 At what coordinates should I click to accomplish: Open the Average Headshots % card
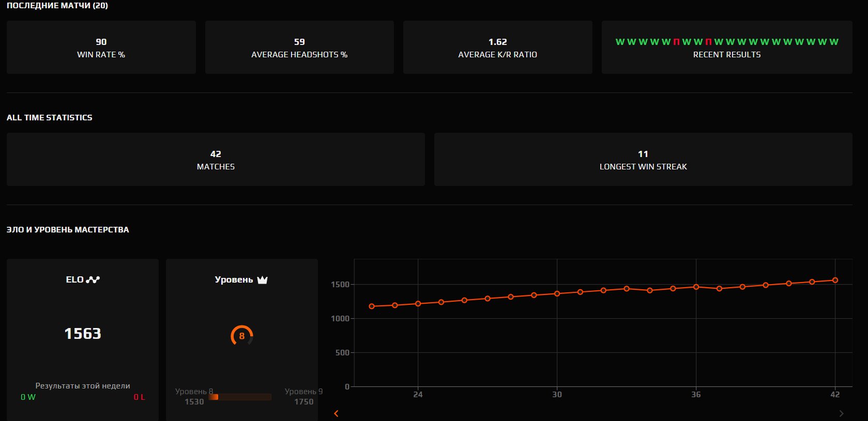tap(299, 48)
